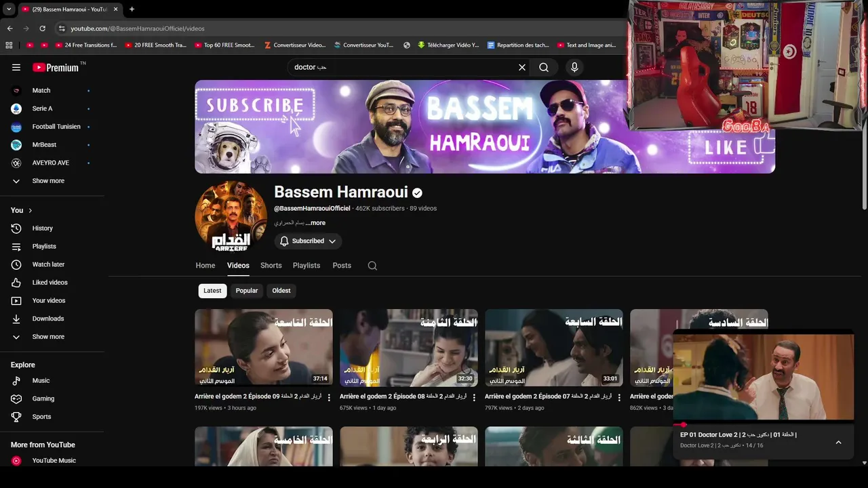The image size is (868, 488).
Task: Select the Videos channel tab
Action: tap(238, 266)
